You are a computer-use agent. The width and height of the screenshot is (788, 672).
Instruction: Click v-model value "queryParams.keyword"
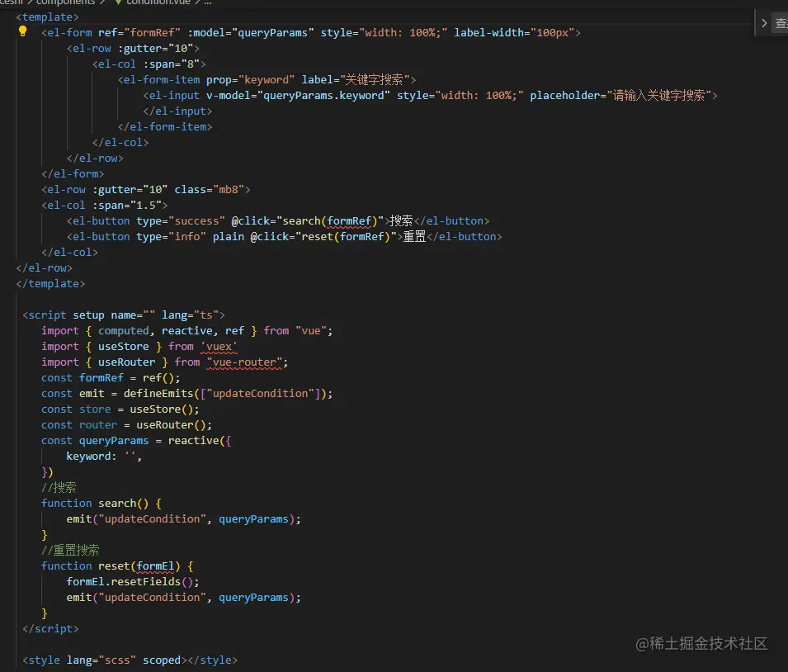click(323, 96)
